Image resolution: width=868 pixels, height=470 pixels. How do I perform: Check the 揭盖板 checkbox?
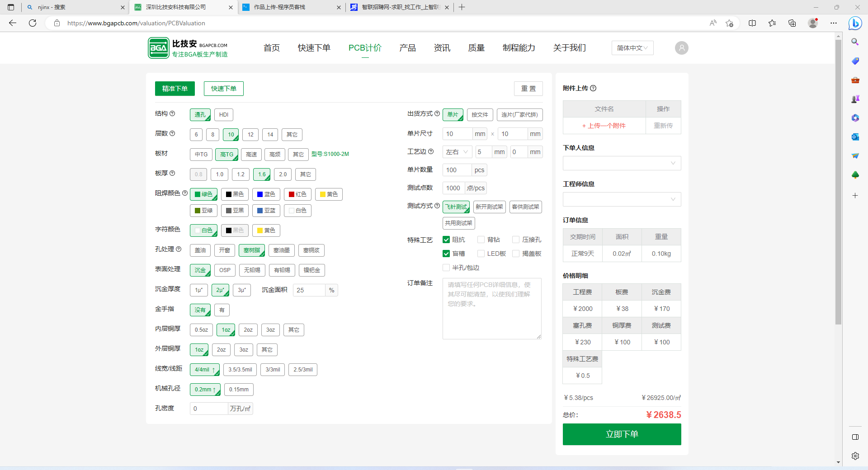tap(516, 254)
